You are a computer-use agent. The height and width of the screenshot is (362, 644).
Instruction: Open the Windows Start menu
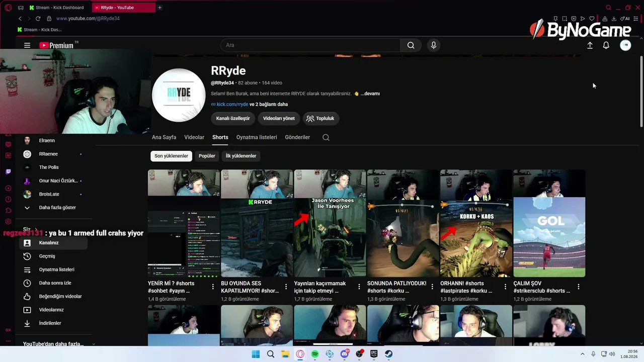coord(256,354)
